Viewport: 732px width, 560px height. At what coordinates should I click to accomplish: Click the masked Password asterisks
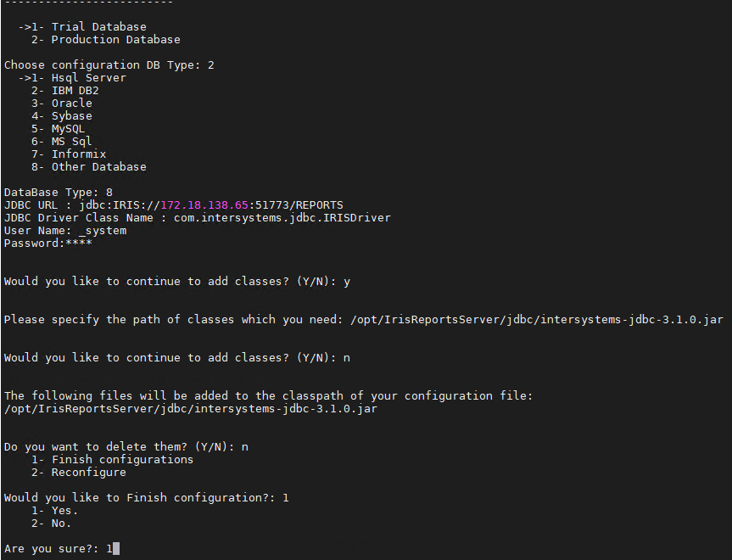[x=78, y=244]
